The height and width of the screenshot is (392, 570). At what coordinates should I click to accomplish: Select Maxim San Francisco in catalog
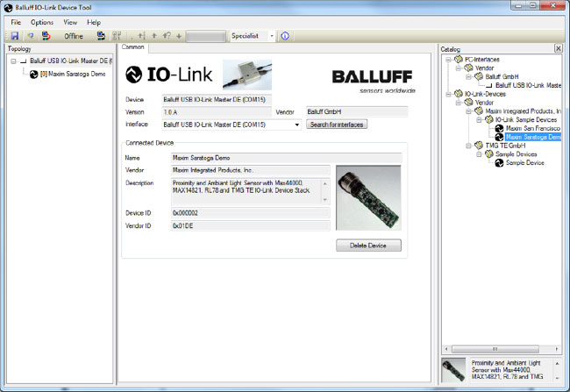point(533,128)
